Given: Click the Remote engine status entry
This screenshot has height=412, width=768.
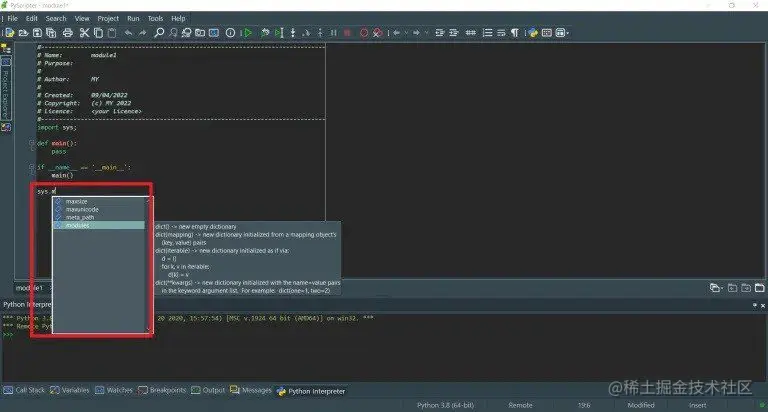Looking at the screenshot, I should click(520, 405).
